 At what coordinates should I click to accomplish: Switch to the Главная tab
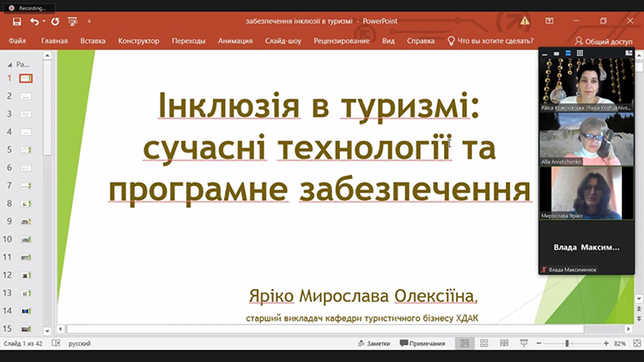point(54,40)
